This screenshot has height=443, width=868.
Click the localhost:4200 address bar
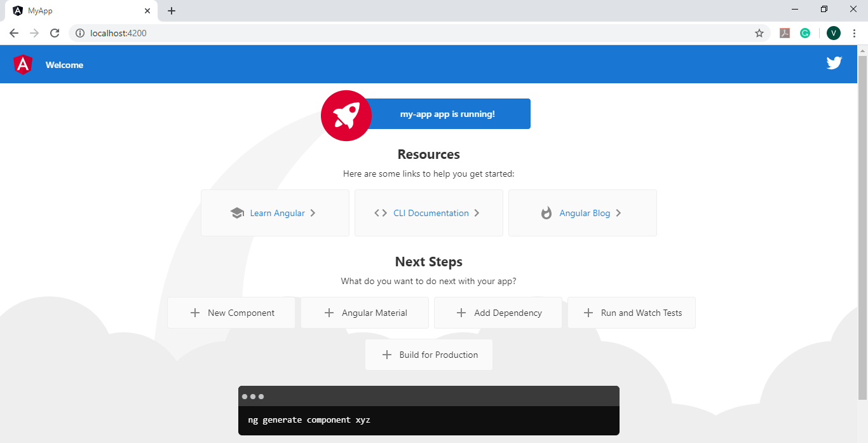(419, 33)
